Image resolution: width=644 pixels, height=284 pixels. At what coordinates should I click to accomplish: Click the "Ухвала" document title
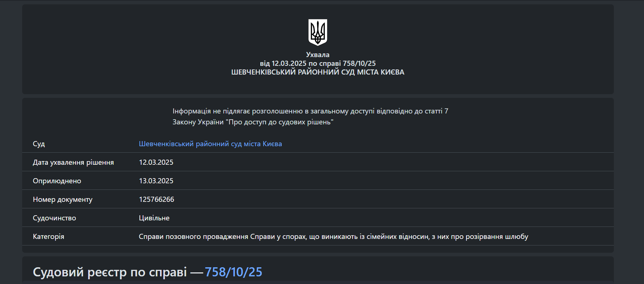pyautogui.click(x=318, y=55)
